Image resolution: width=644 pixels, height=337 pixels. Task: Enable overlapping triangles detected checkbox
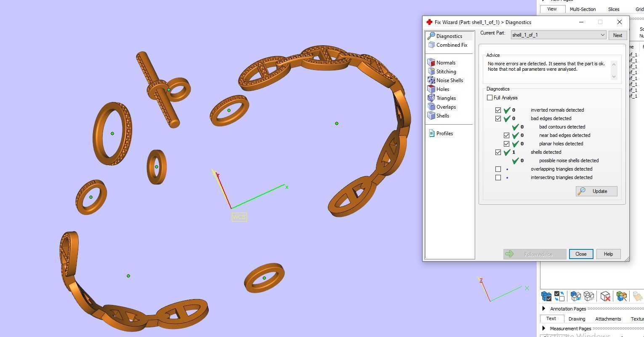pyautogui.click(x=498, y=169)
